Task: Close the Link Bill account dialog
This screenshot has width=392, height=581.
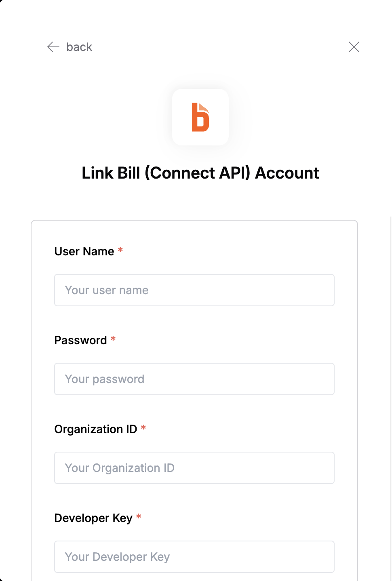Action: pyautogui.click(x=354, y=47)
